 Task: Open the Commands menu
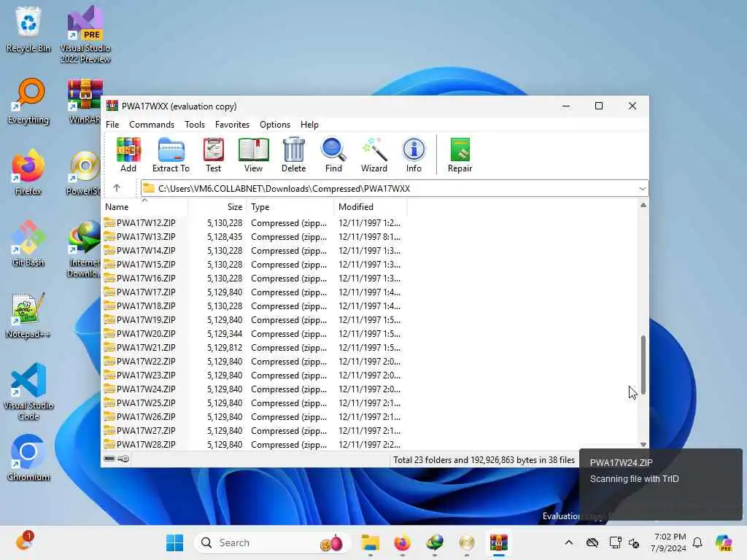tap(152, 124)
